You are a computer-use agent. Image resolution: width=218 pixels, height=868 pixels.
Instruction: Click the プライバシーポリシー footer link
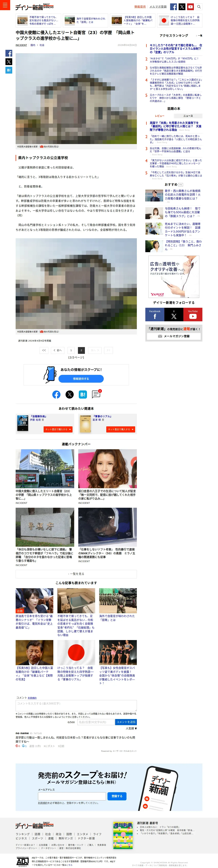pyautogui.click(x=26, y=848)
